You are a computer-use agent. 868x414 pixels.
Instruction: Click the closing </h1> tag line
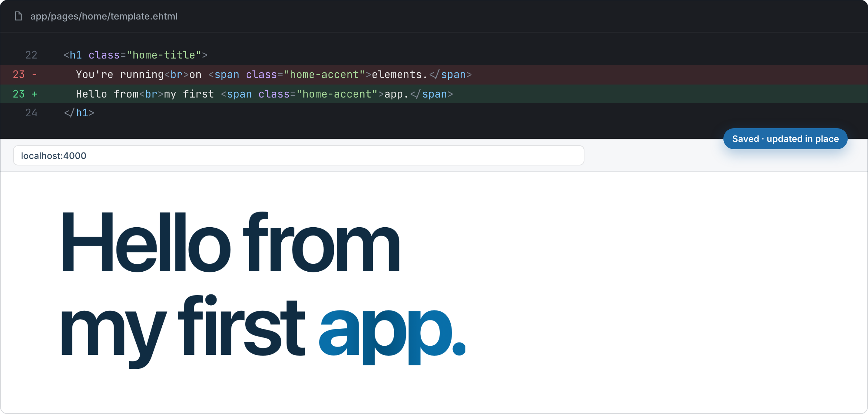(79, 113)
